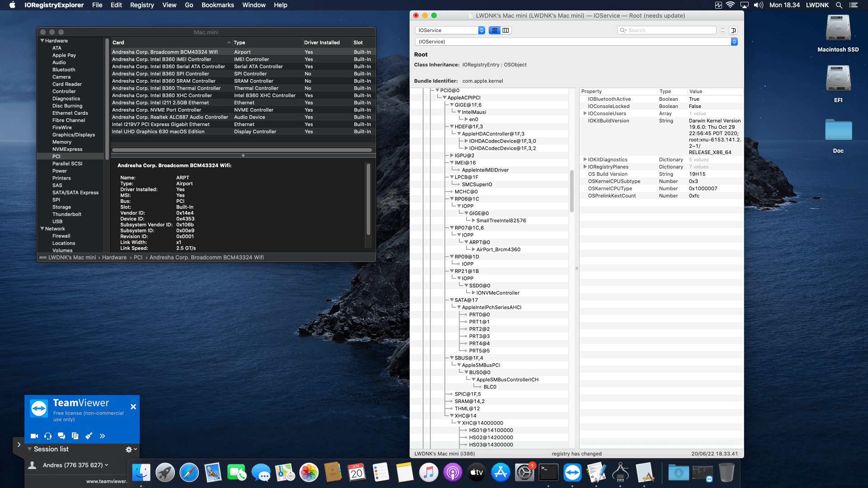Sort by the Card column header

click(x=171, y=42)
